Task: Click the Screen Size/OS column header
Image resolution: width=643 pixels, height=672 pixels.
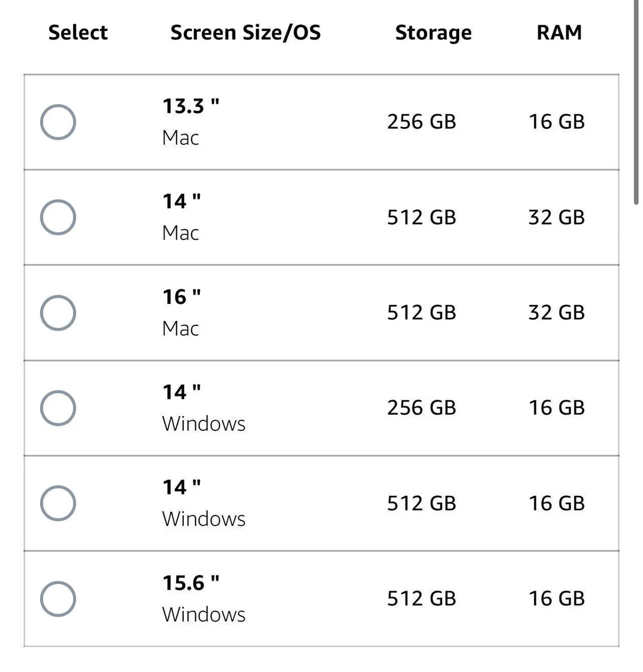Action: pyautogui.click(x=245, y=33)
